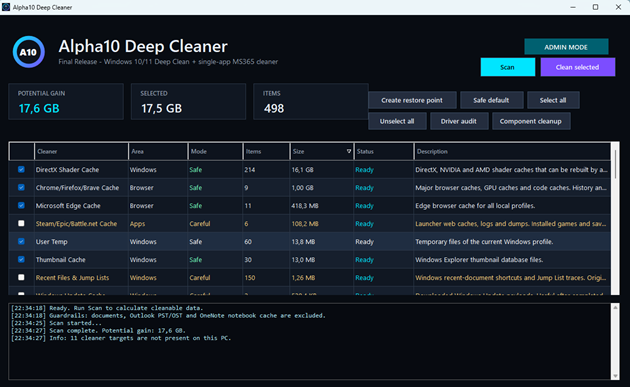Image resolution: width=630 pixels, height=387 pixels.
Task: Uncheck the Thumbnail Cache checkbox
Action: tap(21, 260)
